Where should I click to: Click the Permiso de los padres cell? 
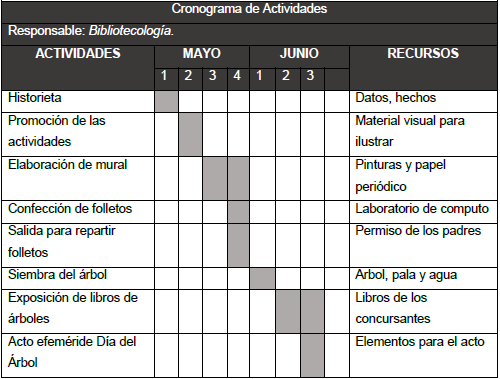(x=423, y=245)
